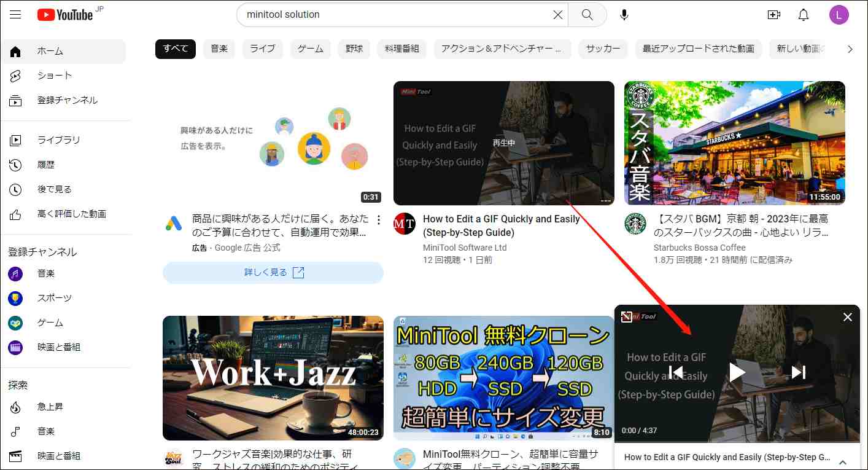Image resolution: width=868 pixels, height=470 pixels.
Task: Show more filter chips with arrow
Action: (x=850, y=49)
